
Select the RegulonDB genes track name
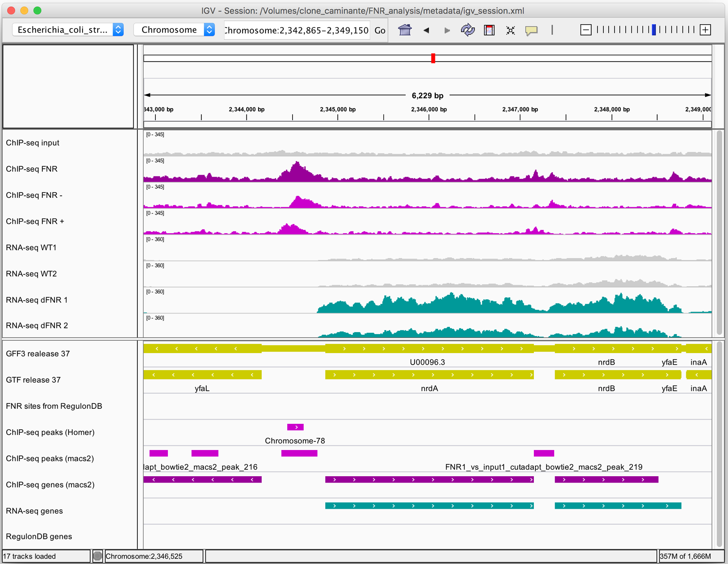39,536
